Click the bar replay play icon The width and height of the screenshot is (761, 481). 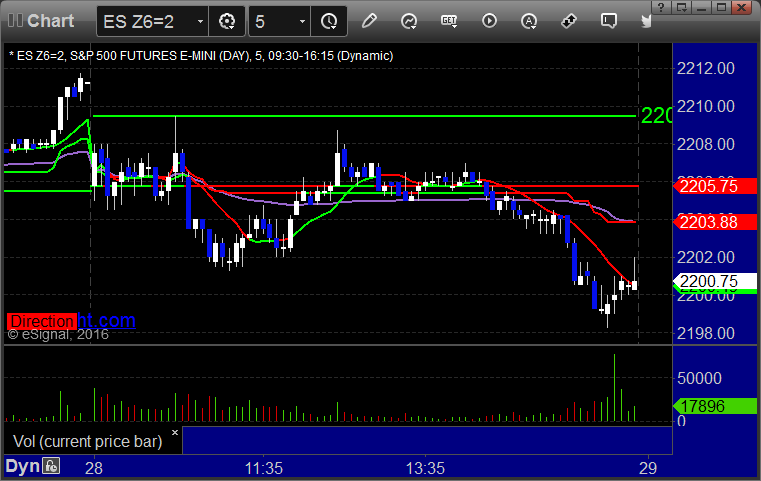coord(489,21)
